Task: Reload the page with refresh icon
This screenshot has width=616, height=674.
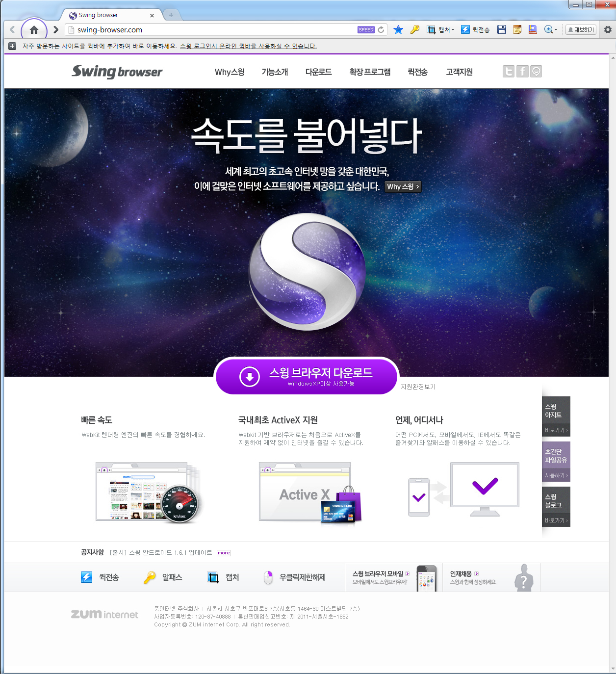Action: [x=381, y=30]
